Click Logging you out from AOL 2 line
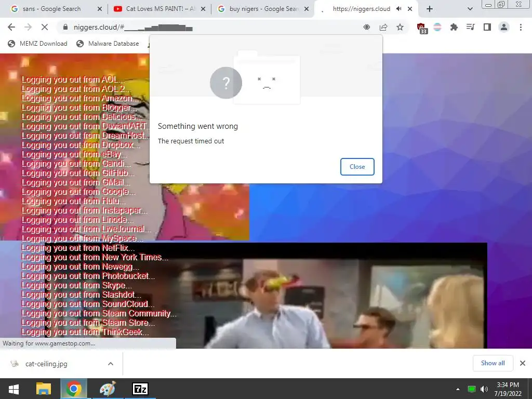Screen dimensions: 532x399 [x=76, y=89]
